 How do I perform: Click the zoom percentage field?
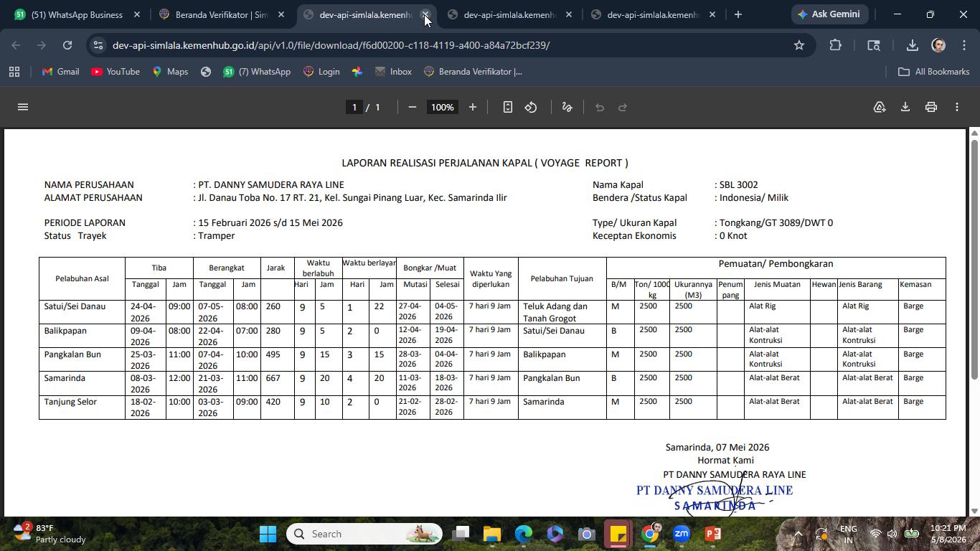click(442, 107)
